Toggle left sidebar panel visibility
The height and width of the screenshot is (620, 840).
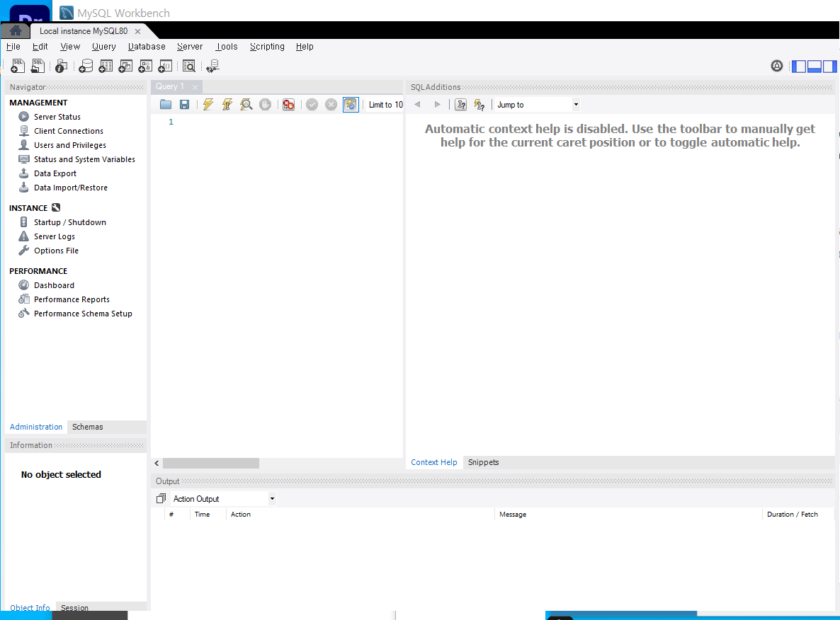(799, 67)
